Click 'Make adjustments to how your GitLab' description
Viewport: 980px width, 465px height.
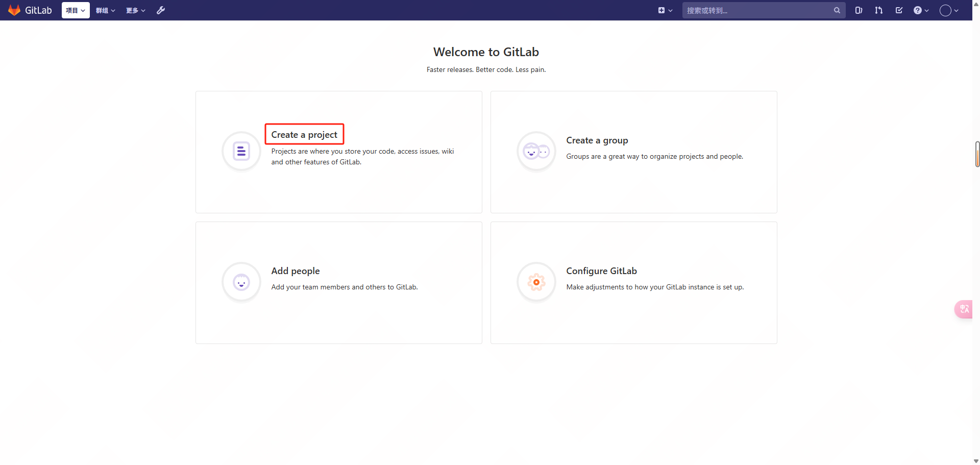click(x=655, y=287)
